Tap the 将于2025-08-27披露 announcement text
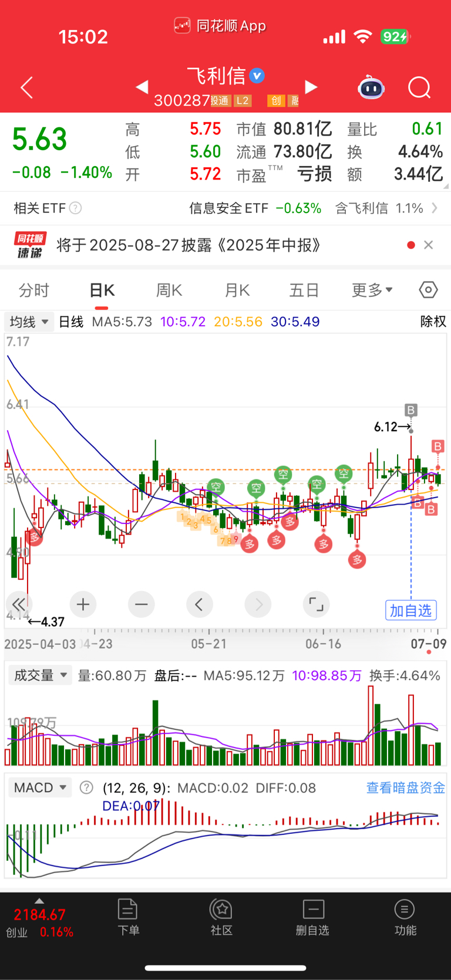The image size is (451, 980). coord(189,245)
